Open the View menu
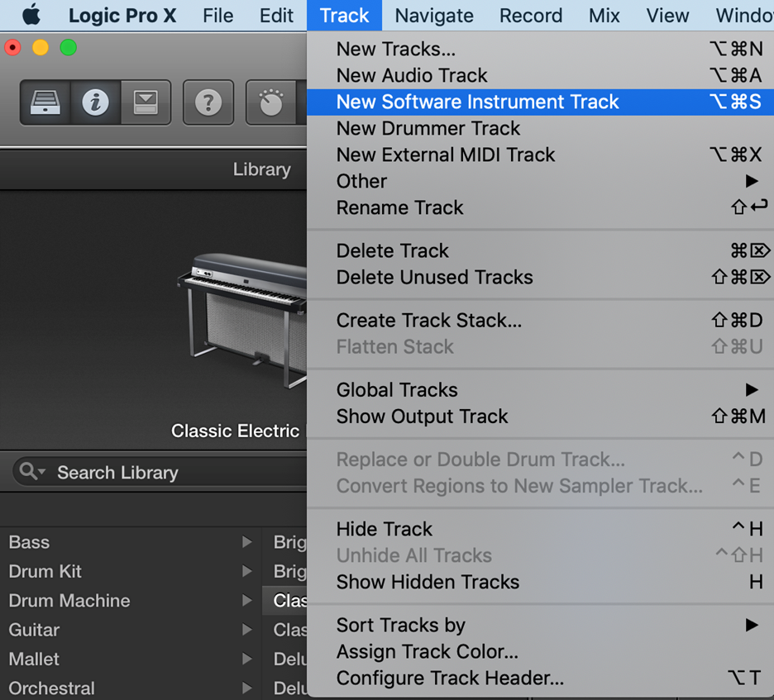 (x=667, y=16)
